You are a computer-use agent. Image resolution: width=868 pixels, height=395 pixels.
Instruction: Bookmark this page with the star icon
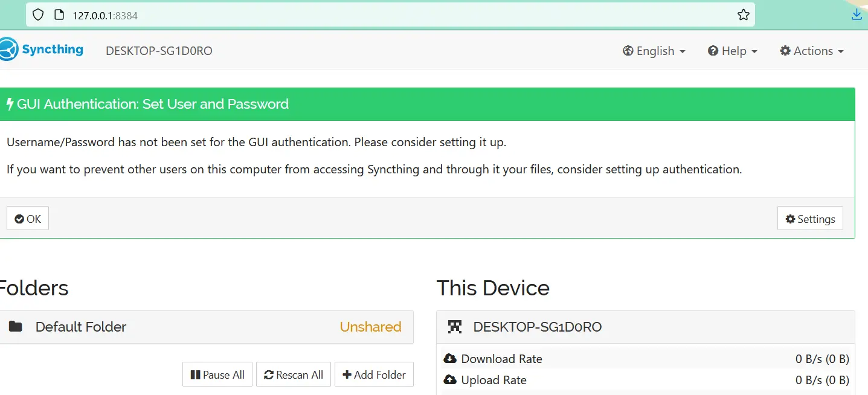pyautogui.click(x=743, y=15)
